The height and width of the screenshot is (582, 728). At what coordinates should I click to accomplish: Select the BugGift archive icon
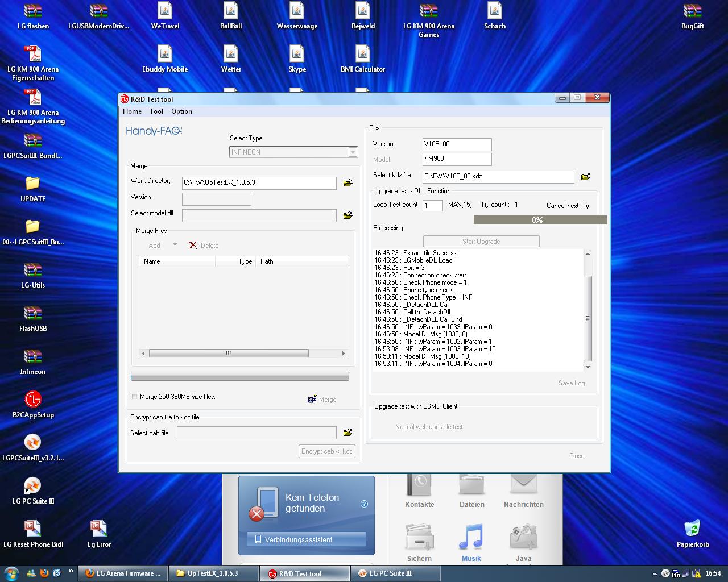click(x=693, y=16)
